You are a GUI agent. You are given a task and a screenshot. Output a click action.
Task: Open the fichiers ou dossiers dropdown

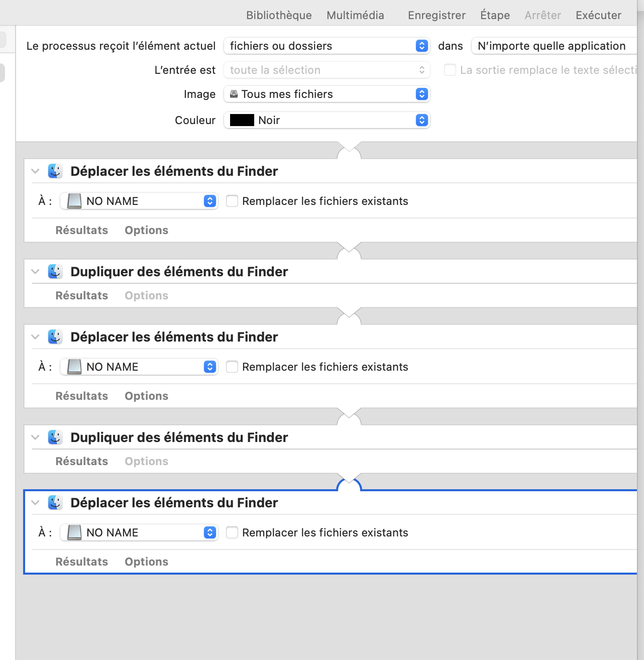[x=327, y=46]
